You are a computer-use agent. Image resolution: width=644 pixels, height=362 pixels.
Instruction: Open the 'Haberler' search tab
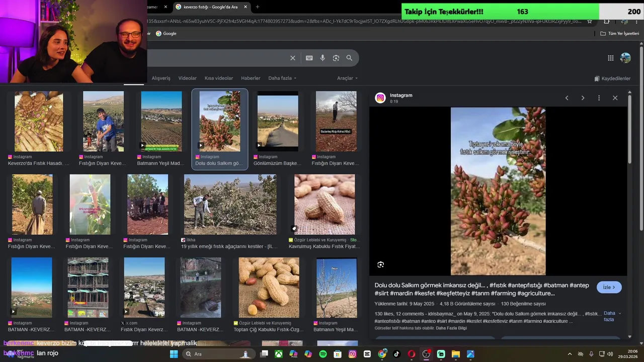click(251, 78)
